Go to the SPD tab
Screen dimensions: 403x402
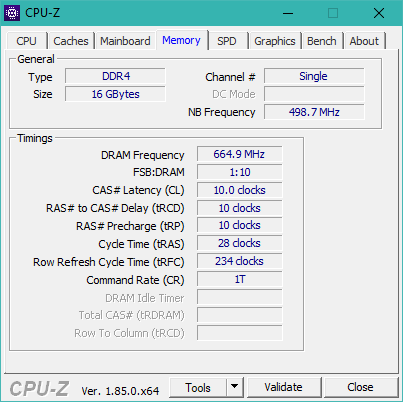[227, 41]
